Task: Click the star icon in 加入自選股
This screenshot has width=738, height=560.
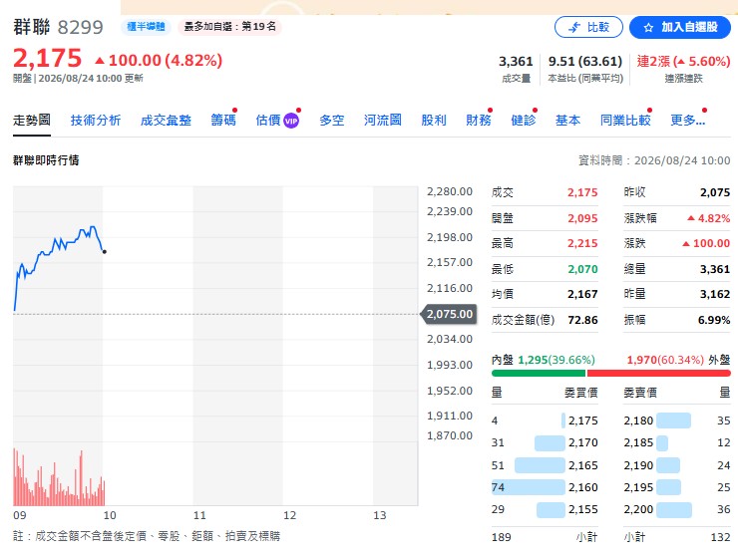Action: [648, 28]
